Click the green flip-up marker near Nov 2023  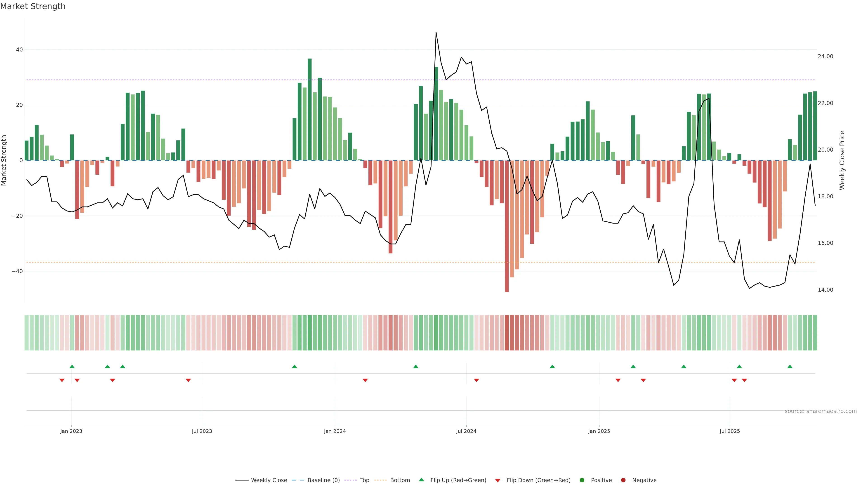295,366
